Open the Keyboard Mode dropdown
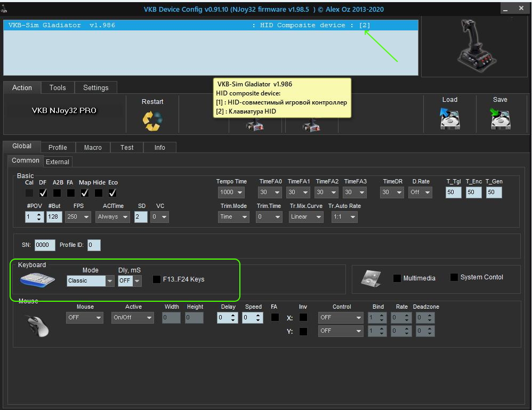 tap(110, 281)
